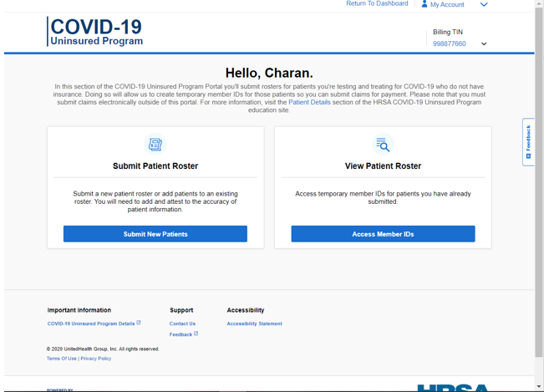Go to Return To Dashboard
Viewport: 544px width, 392px height.
pos(377,3)
